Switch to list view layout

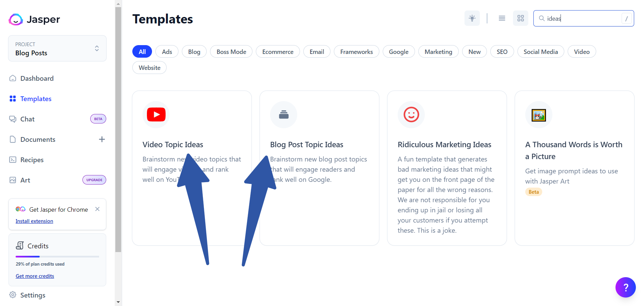point(502,18)
